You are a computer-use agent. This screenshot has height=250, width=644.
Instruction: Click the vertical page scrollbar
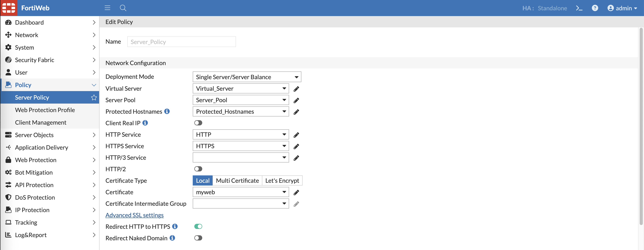point(641,125)
